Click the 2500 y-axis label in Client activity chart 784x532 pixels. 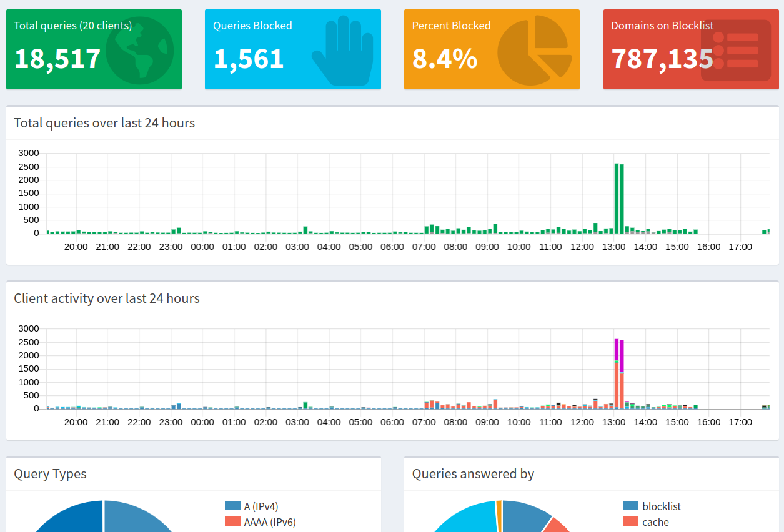[x=29, y=342]
